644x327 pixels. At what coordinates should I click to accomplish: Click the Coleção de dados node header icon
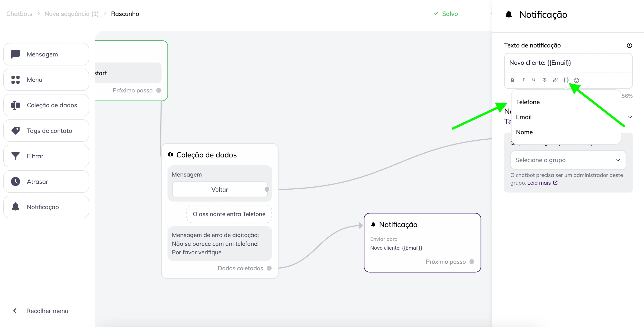point(170,155)
